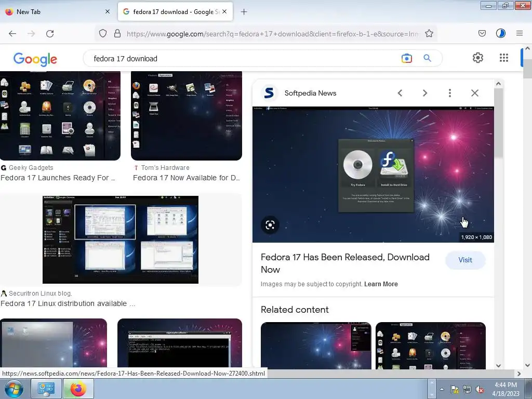This screenshot has height=399, width=532.
Task: Search by image with camera icon
Action: [406, 58]
